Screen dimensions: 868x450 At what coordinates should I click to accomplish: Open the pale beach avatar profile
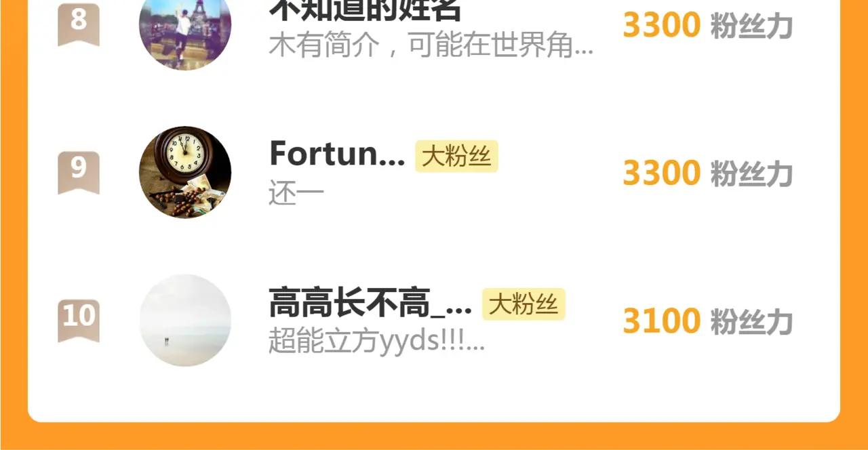[x=185, y=320]
